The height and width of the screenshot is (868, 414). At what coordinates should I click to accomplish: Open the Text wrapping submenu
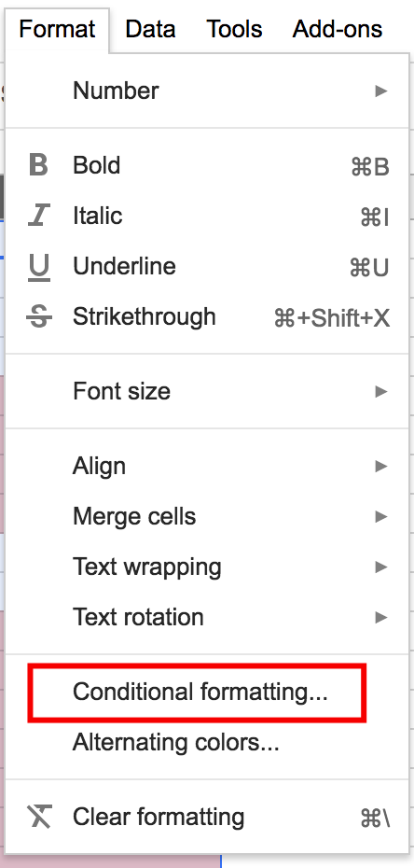207,567
